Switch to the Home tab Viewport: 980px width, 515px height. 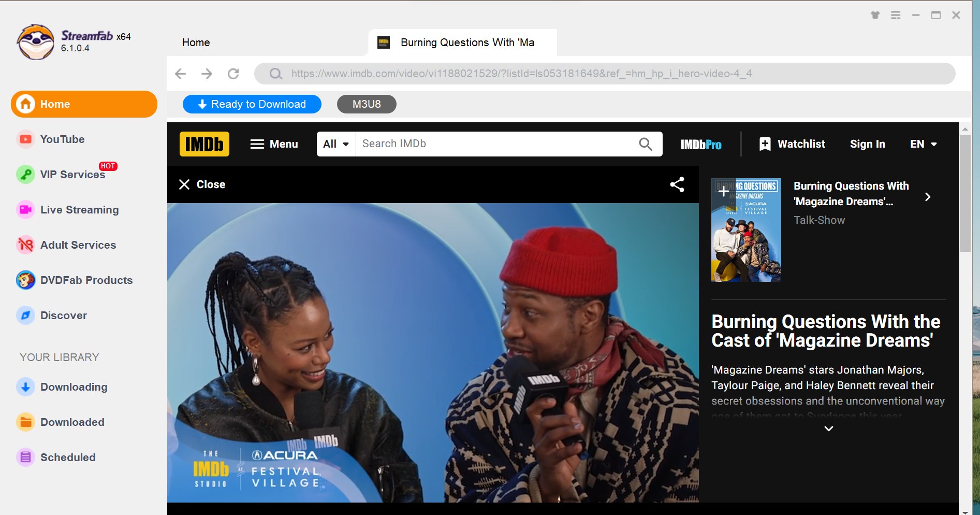point(196,42)
